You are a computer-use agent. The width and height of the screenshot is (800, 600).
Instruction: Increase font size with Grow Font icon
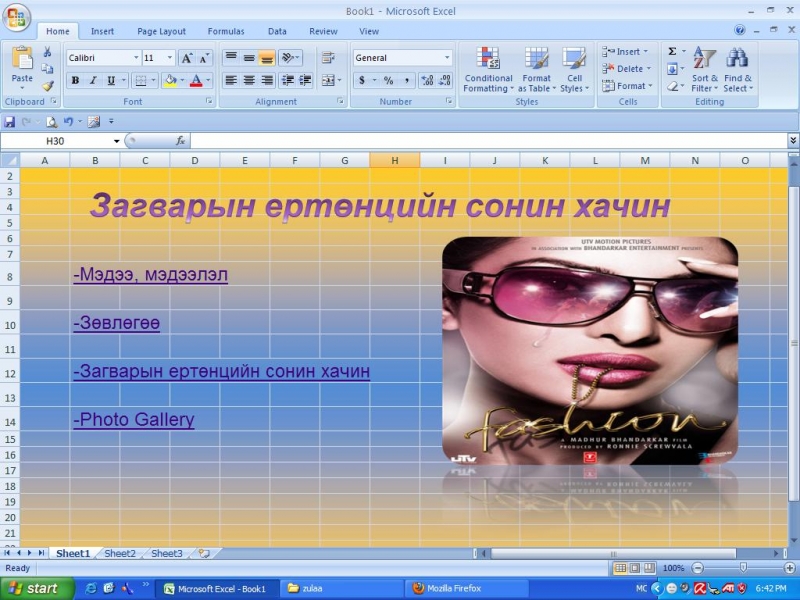[x=186, y=58]
